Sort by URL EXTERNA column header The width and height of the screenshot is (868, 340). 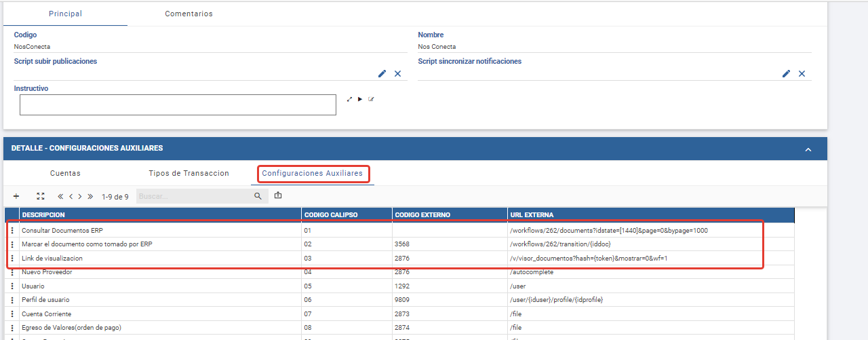650,215
